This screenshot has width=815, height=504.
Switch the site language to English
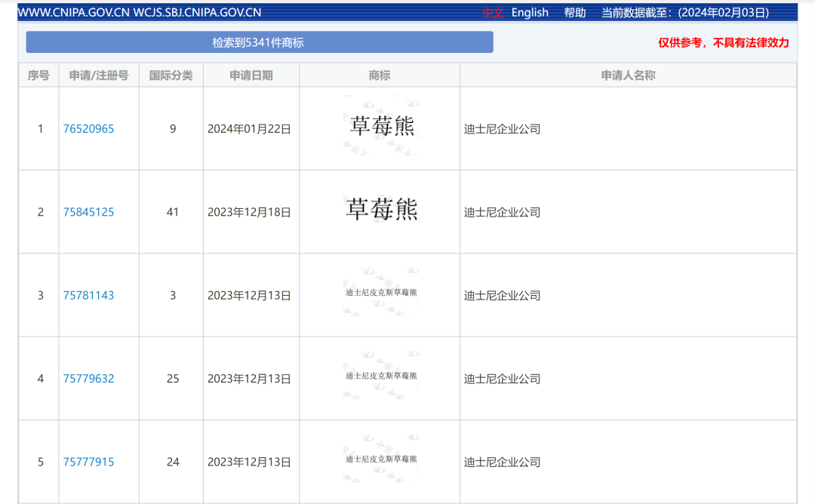click(530, 13)
